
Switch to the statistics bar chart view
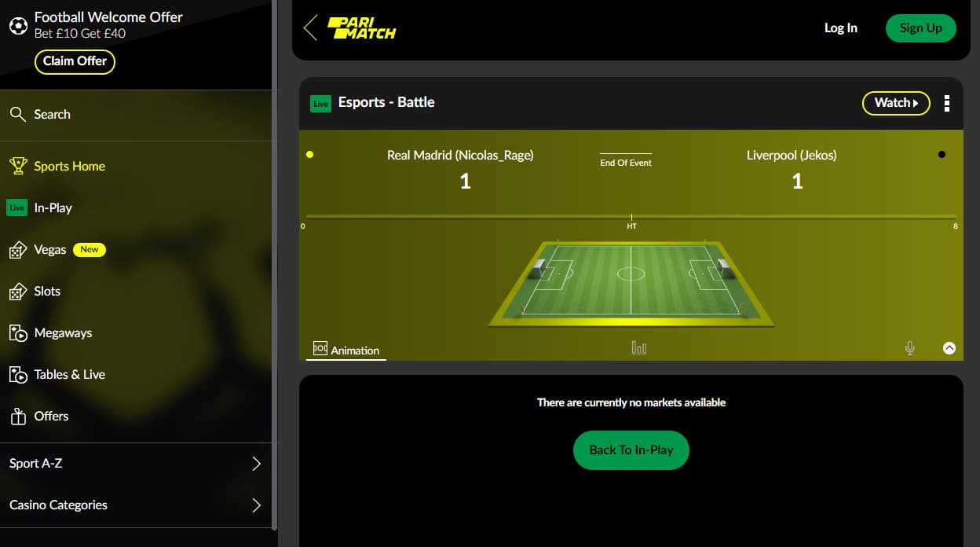(x=639, y=348)
